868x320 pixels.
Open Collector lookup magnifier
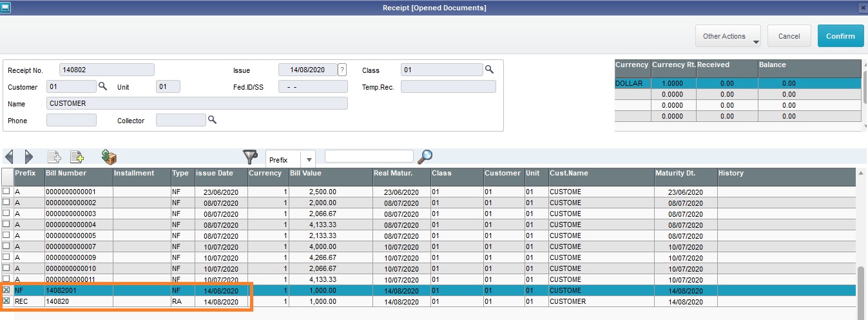(x=212, y=120)
